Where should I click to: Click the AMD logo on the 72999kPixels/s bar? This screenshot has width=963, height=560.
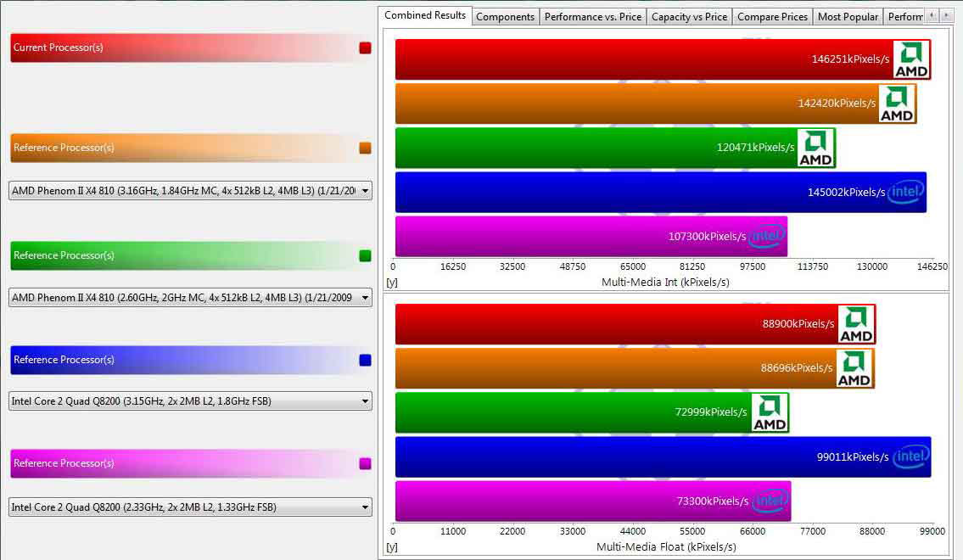[x=770, y=412]
